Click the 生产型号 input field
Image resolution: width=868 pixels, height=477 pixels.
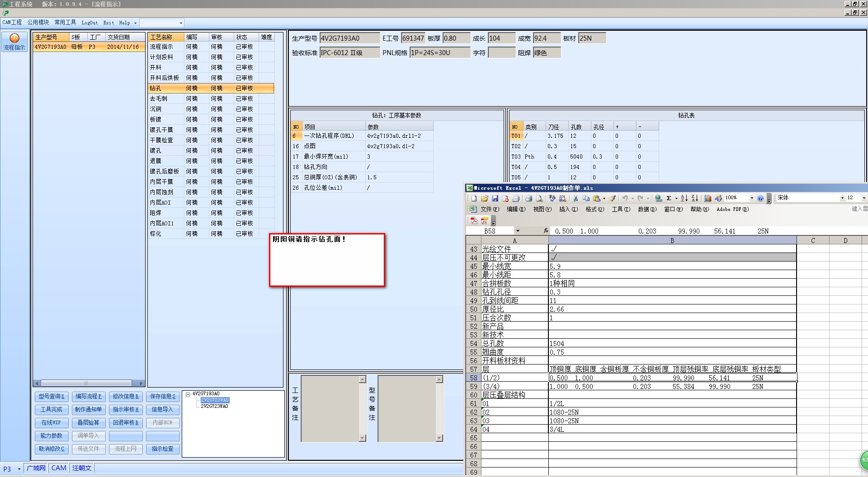click(x=349, y=38)
